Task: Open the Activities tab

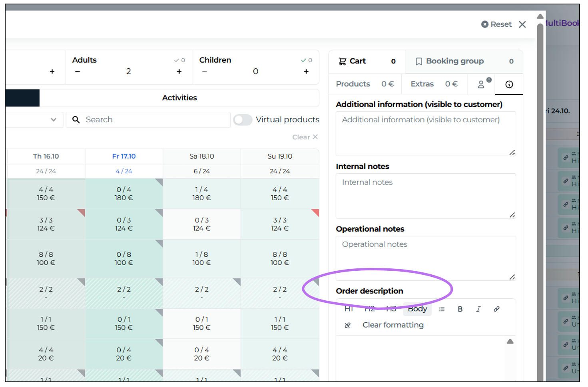Action: (x=179, y=98)
